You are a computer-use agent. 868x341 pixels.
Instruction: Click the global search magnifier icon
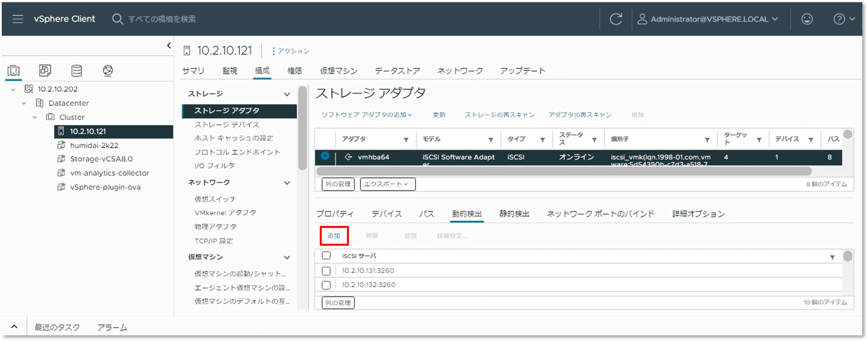point(117,19)
